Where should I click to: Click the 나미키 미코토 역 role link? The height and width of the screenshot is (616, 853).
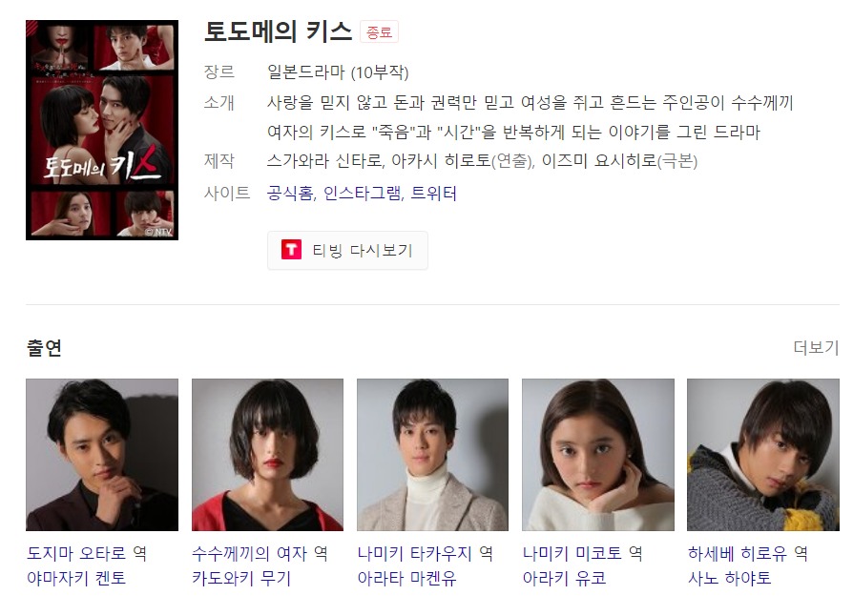(583, 553)
